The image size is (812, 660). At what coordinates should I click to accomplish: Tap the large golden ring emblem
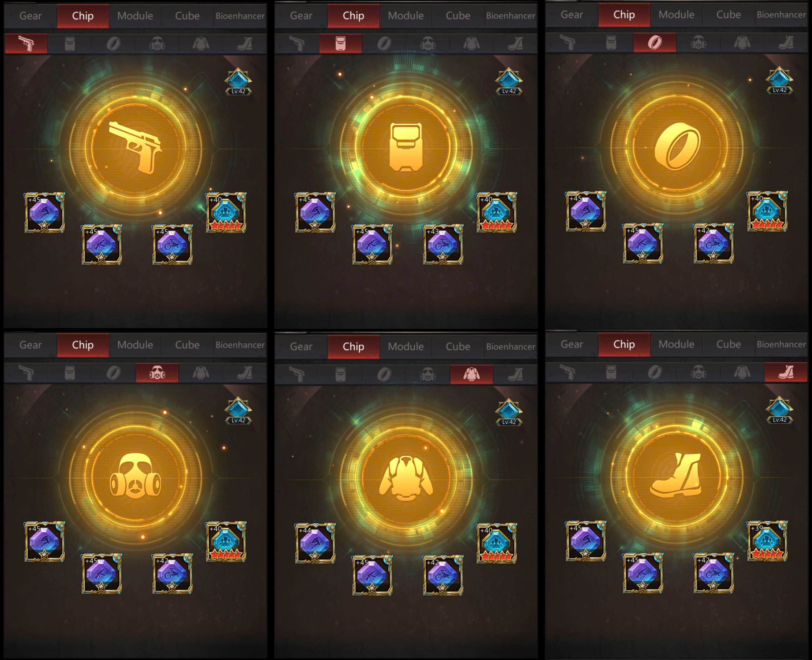coord(676,146)
